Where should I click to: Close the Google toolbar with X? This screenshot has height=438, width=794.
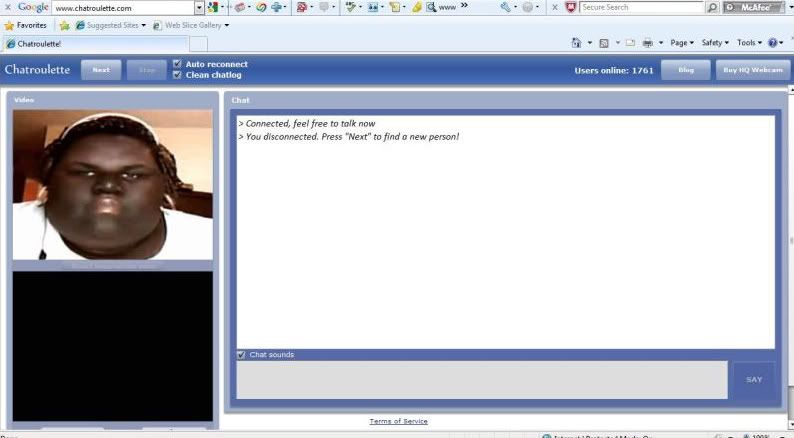[8, 7]
